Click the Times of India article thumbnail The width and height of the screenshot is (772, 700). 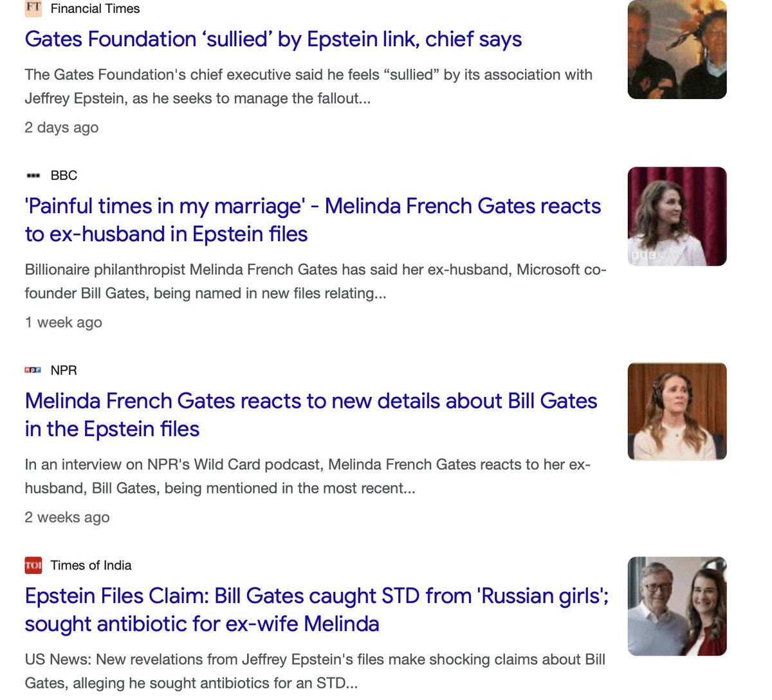[677, 606]
